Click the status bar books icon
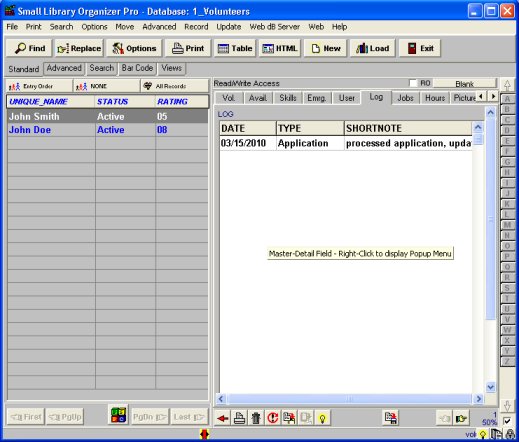The width and height of the screenshot is (519, 442). tap(497, 434)
